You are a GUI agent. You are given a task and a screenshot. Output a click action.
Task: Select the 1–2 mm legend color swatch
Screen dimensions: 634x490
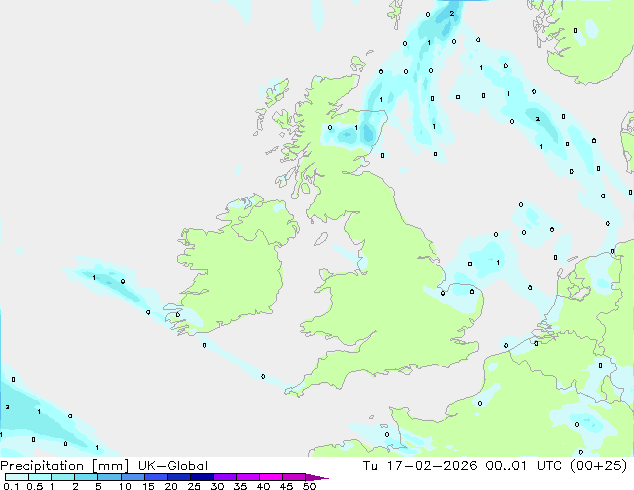[63, 477]
